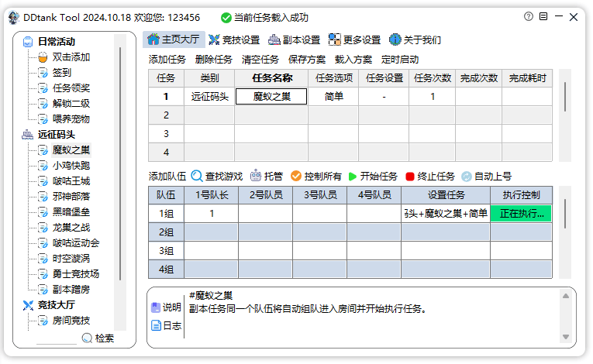Select 喂养宠物 in the tree
Image resolution: width=593 pixels, height=364 pixels.
(71, 119)
